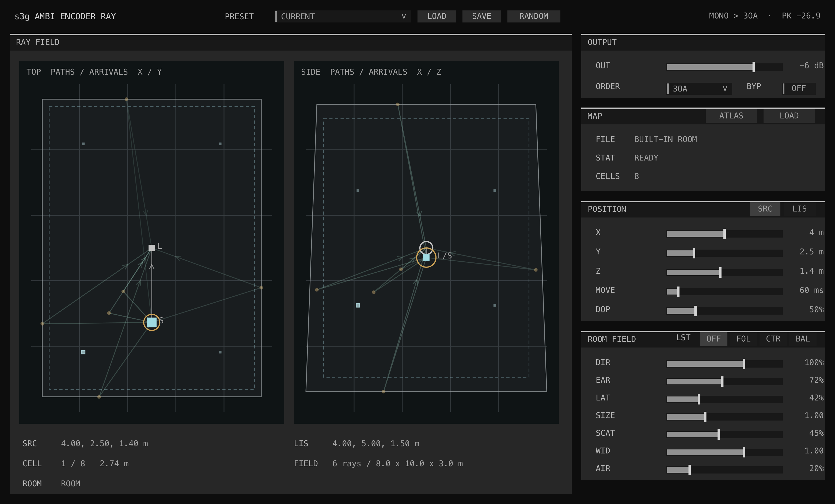Screen dimensions: 835x504
Task: Set room field LST mode to FOL
Action: [743, 339]
